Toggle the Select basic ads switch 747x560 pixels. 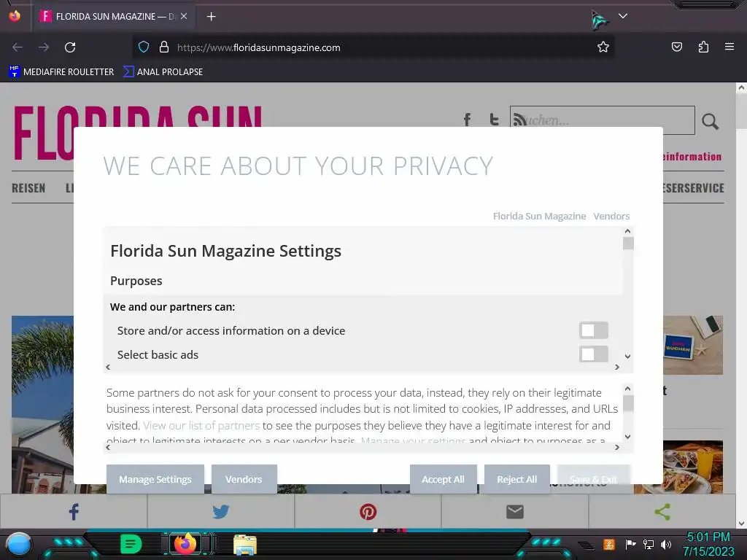click(x=594, y=354)
